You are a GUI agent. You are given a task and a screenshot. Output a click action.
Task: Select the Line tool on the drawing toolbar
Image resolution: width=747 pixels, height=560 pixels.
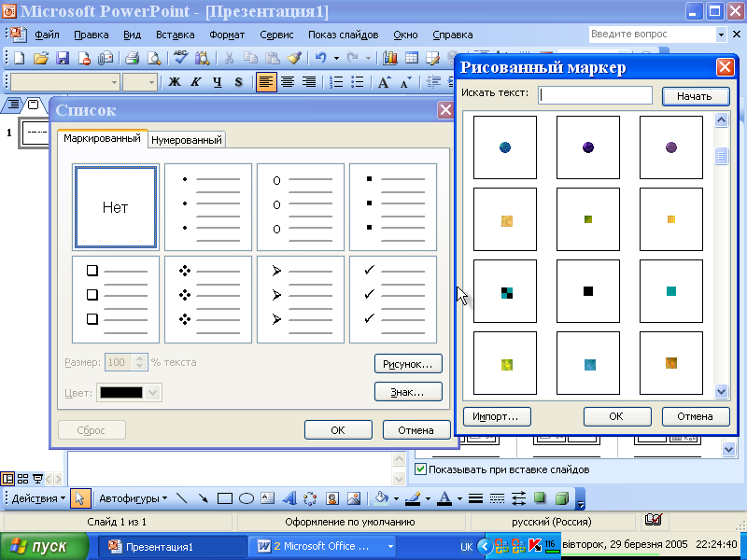point(181,498)
